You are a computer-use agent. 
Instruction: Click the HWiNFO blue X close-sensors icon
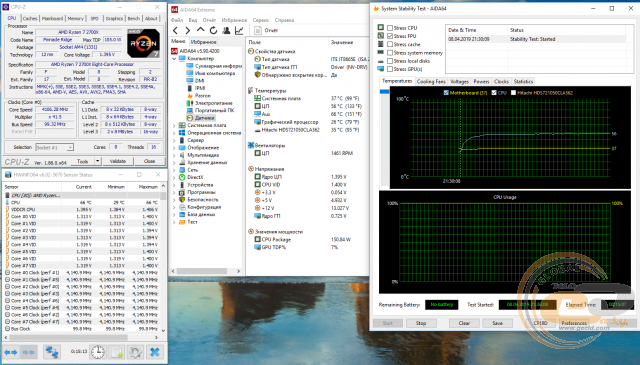click(x=154, y=352)
